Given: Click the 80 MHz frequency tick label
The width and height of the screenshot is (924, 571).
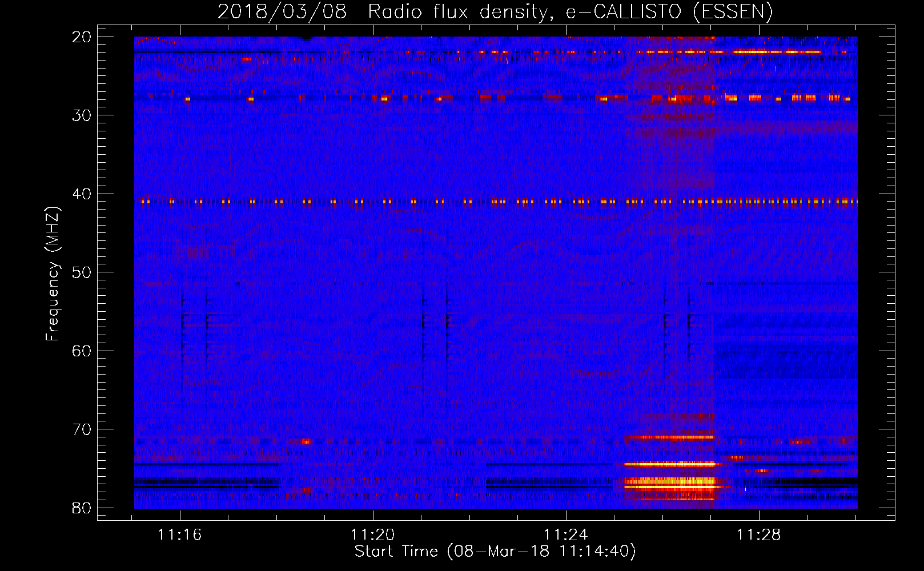Looking at the screenshot, I should click(x=82, y=508).
